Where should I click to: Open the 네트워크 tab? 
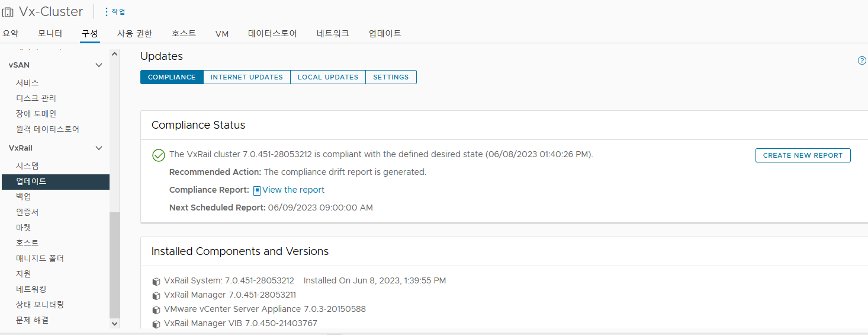coord(333,34)
